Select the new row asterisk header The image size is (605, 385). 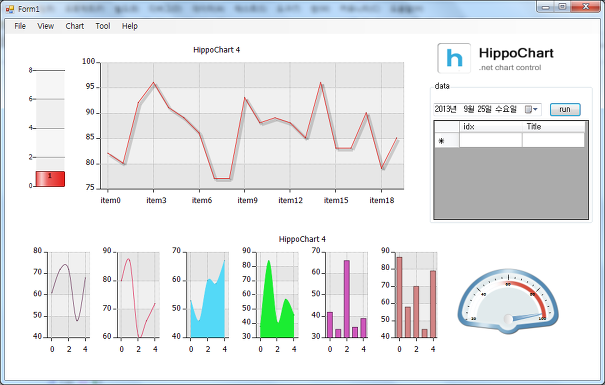[x=446, y=140]
